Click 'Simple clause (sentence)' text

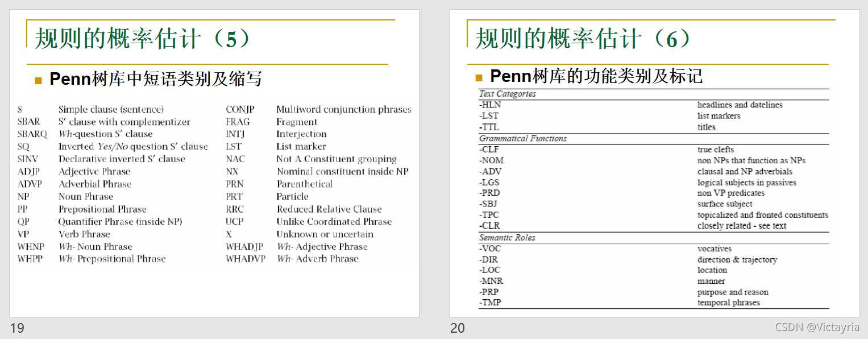click(x=111, y=109)
